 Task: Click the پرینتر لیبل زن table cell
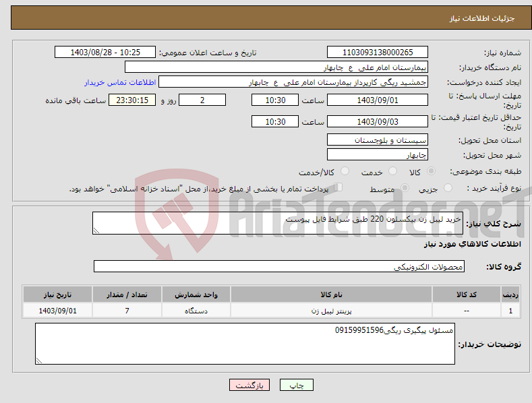(331, 311)
